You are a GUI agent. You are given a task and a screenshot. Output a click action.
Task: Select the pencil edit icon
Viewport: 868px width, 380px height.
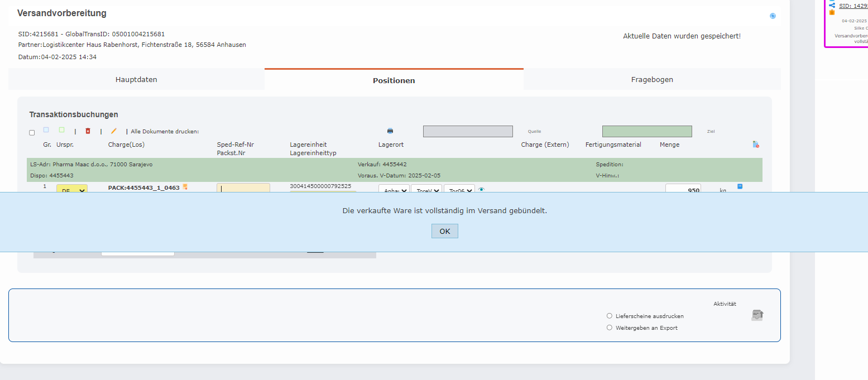point(113,131)
